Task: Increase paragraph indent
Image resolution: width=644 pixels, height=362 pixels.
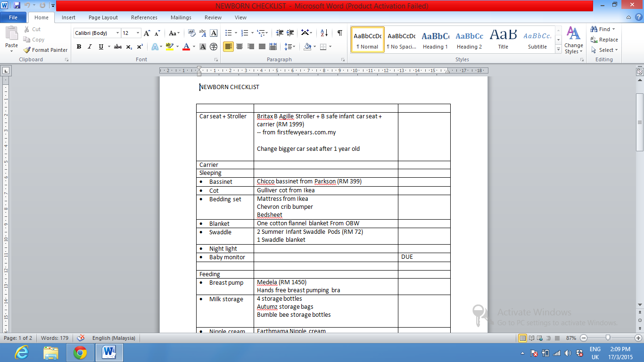Action: click(290, 33)
